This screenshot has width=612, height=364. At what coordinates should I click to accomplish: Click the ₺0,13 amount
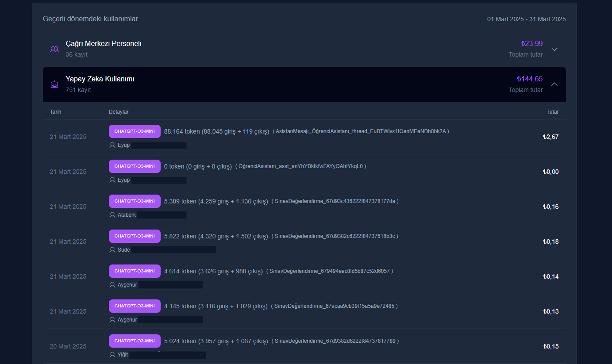[551, 311]
